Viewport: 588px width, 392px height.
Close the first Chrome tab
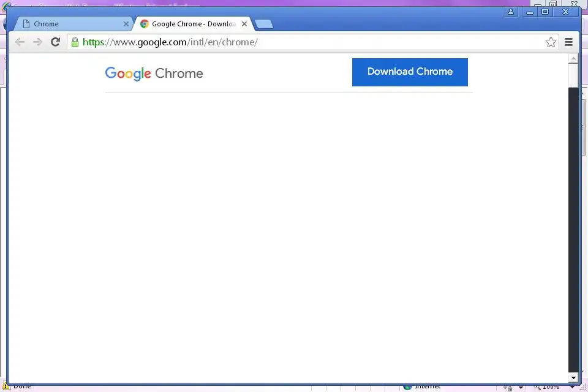tap(126, 24)
